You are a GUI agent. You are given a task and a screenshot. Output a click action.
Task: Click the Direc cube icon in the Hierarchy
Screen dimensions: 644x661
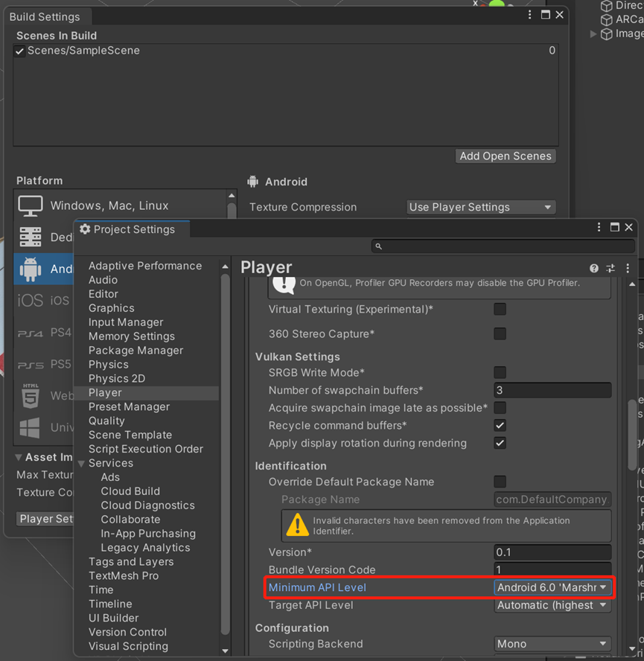coord(607,6)
